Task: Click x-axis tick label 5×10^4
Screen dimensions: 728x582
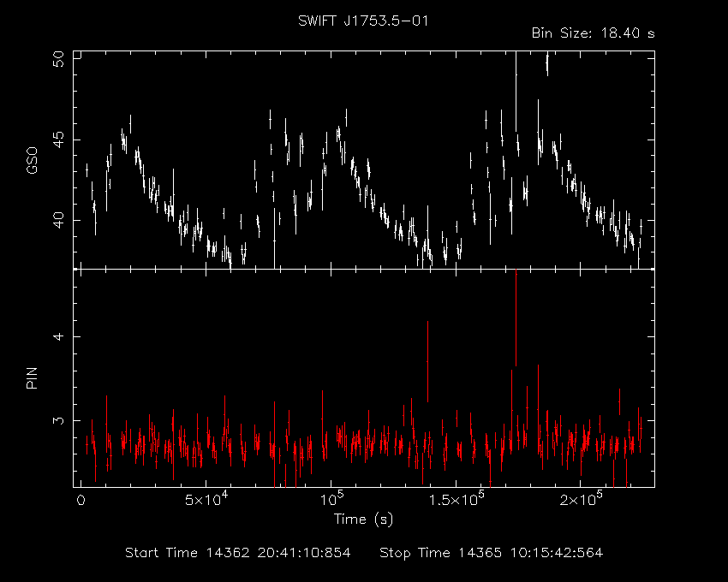Action: click(206, 499)
